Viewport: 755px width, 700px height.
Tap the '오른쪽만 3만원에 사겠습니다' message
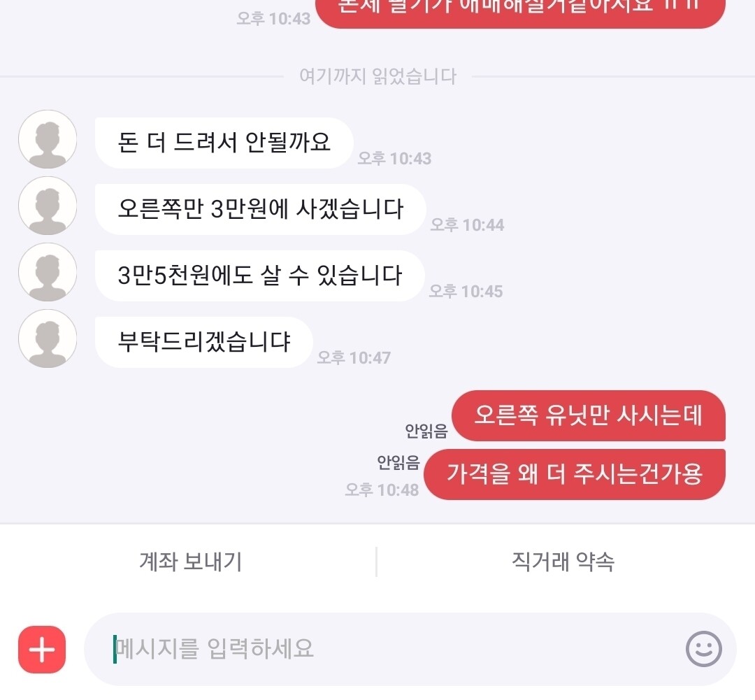point(261,209)
